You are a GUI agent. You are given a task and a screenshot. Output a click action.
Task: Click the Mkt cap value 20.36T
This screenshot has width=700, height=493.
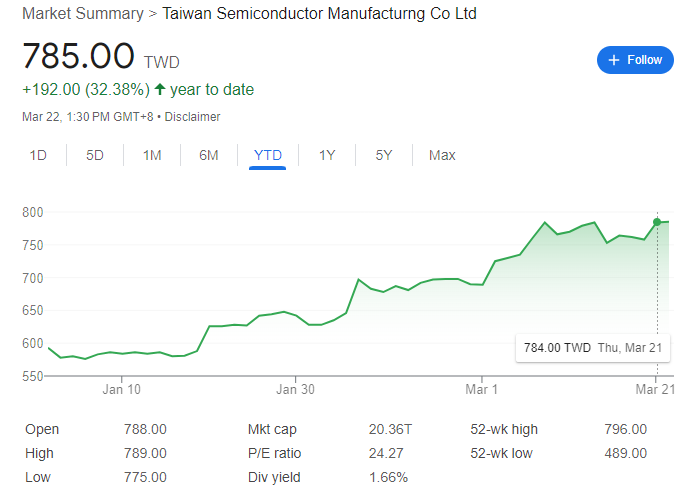(390, 430)
